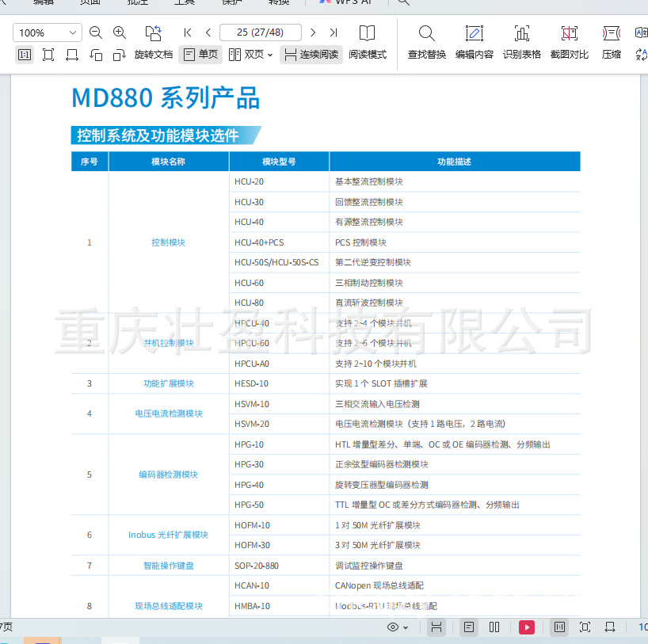648x644 pixels.
Task: Expand the 双页 dropdown arrow
Action: tap(270, 55)
